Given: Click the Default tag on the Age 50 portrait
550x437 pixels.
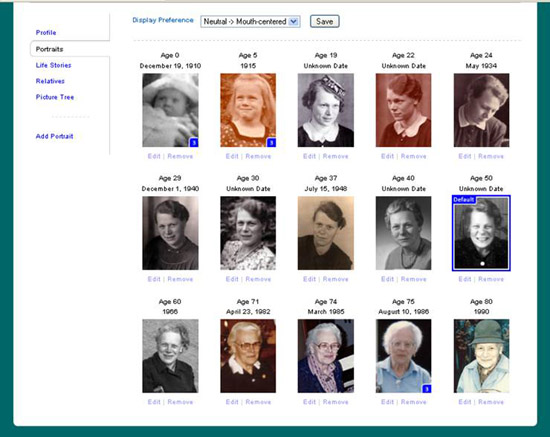Looking at the screenshot, I should click(464, 200).
